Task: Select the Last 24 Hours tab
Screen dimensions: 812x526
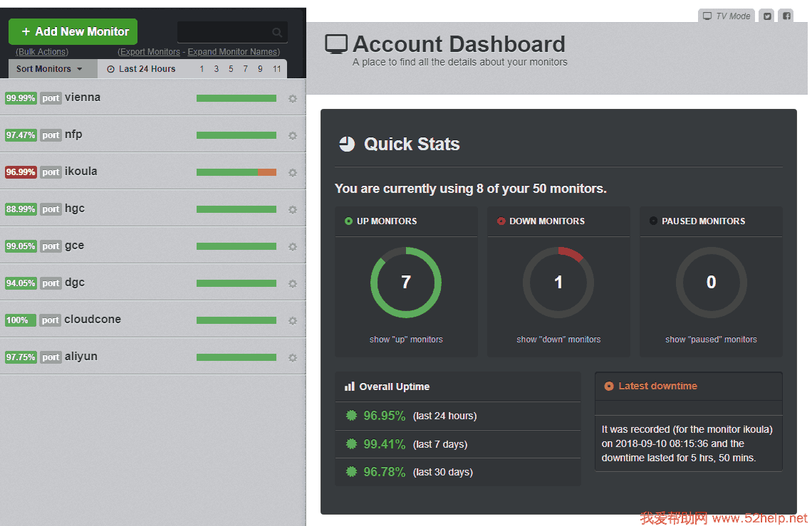Action: tap(141, 69)
